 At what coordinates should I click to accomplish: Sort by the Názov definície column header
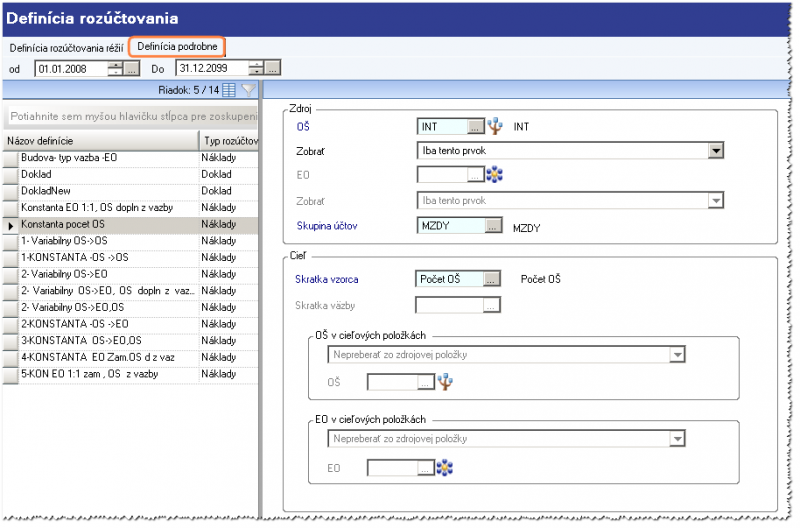click(100, 141)
